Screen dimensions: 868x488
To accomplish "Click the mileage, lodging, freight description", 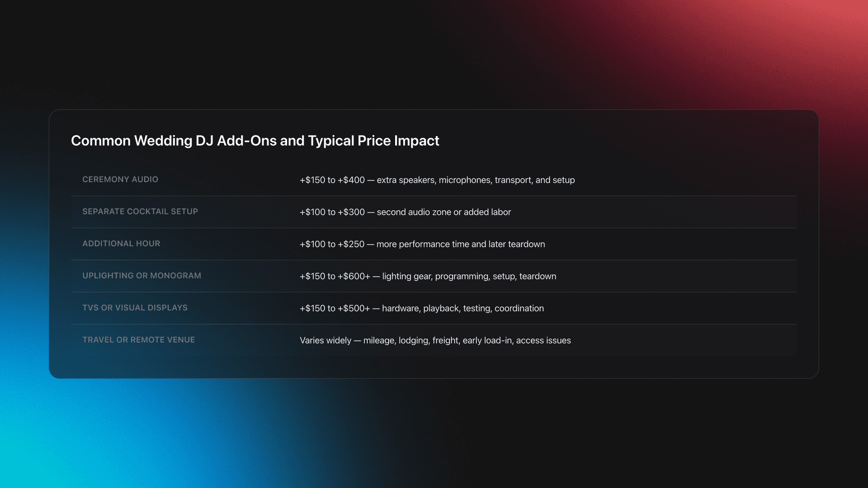I will [x=467, y=340].
